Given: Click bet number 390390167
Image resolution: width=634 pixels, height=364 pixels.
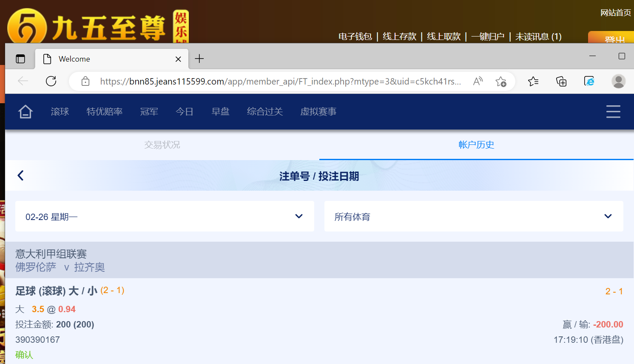Looking at the screenshot, I should pos(37,340).
